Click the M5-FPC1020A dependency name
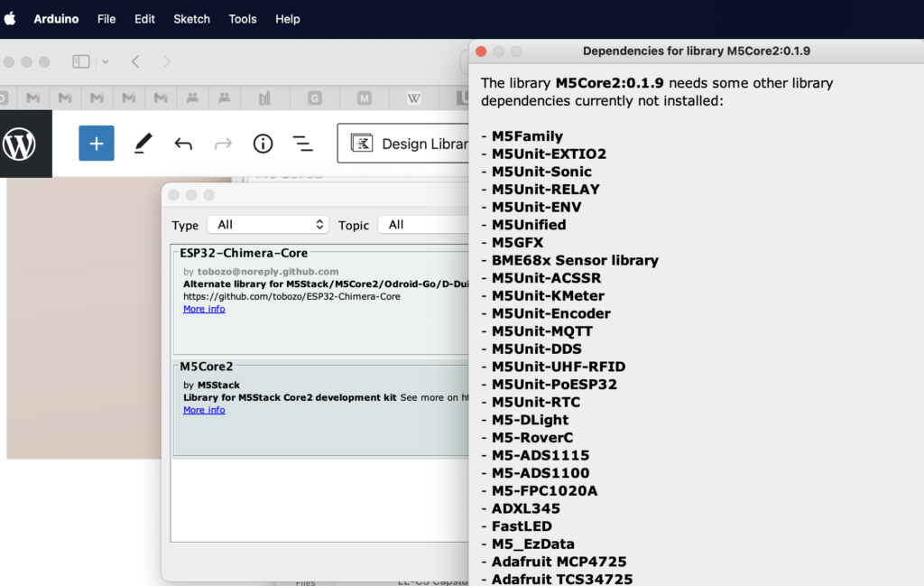This screenshot has width=924, height=586. point(544,490)
